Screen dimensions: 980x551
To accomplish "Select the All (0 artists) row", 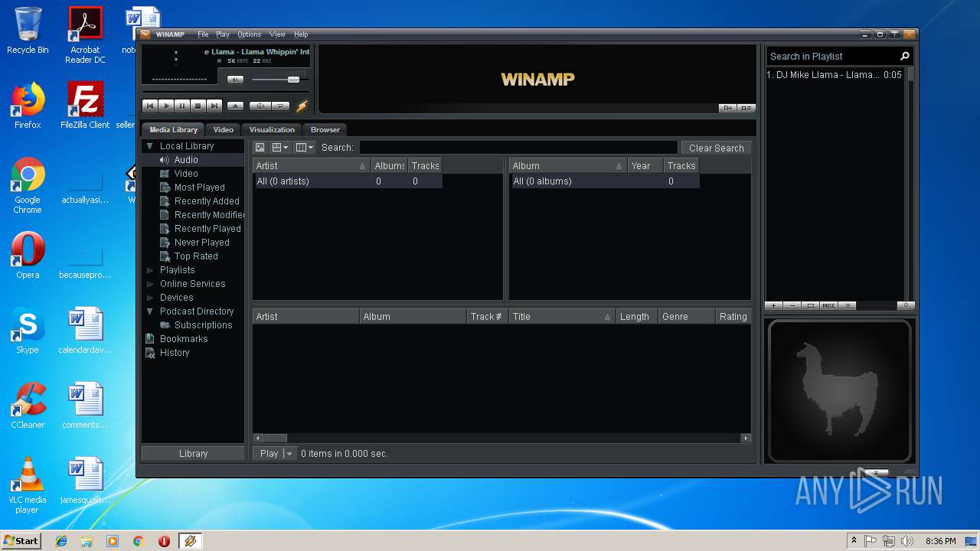I will click(348, 181).
